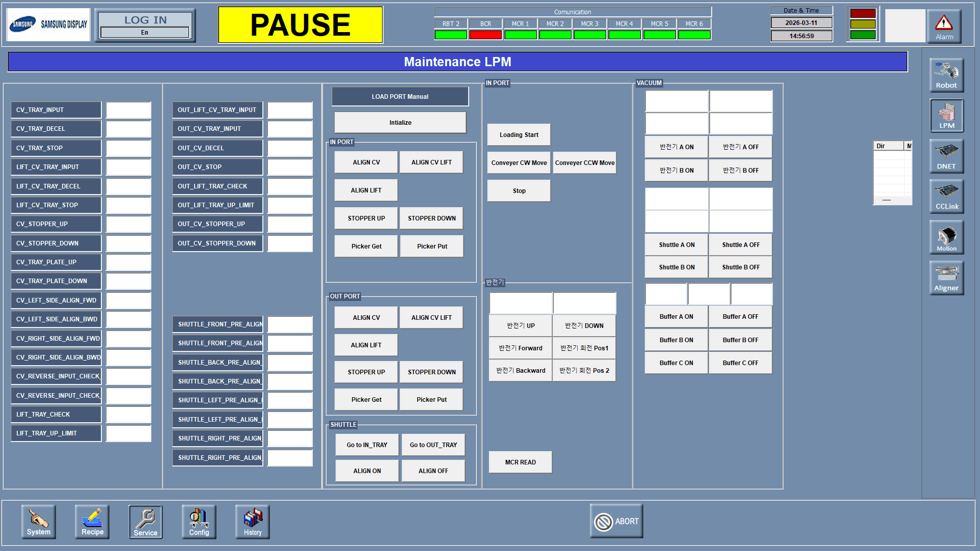Open the CCLink panel icon
This screenshot has width=980, height=551.
point(946,196)
